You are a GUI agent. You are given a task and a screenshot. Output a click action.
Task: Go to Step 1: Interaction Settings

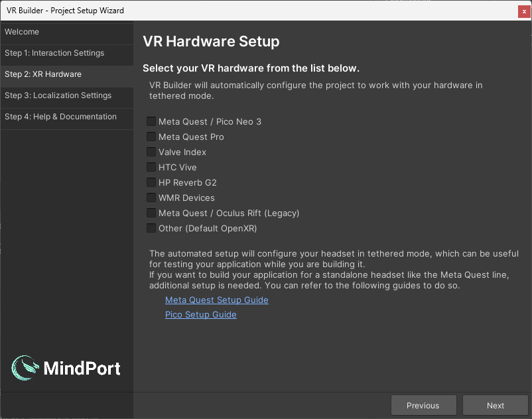66,53
